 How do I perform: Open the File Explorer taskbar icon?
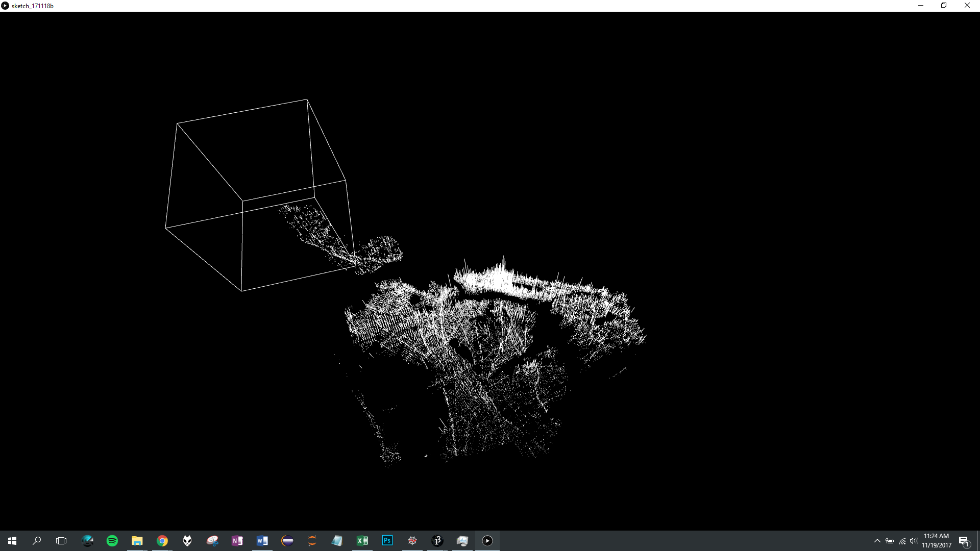tap(137, 541)
